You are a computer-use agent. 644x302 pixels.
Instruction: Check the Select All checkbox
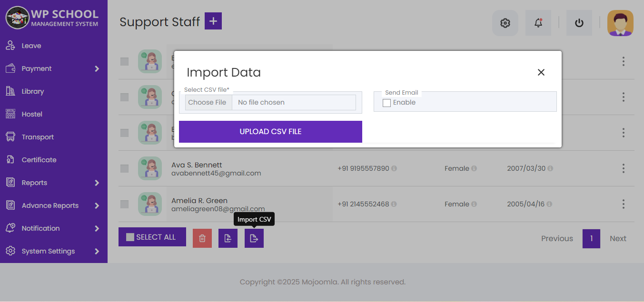pyautogui.click(x=130, y=237)
